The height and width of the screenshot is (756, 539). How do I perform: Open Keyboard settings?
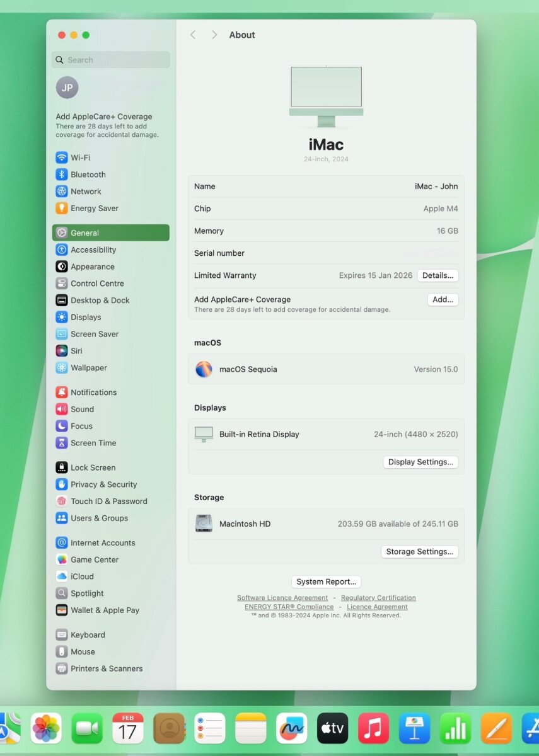[110, 635]
